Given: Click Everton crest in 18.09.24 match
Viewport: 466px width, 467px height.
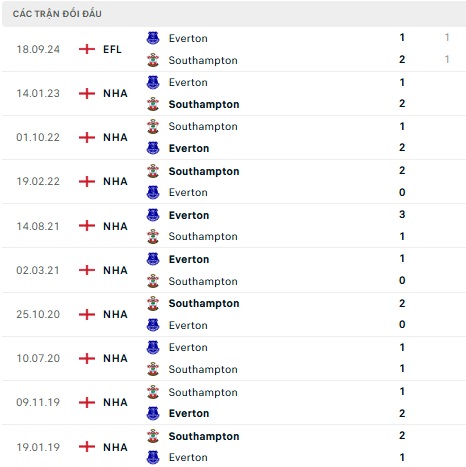Looking at the screenshot, I should 153,38.
